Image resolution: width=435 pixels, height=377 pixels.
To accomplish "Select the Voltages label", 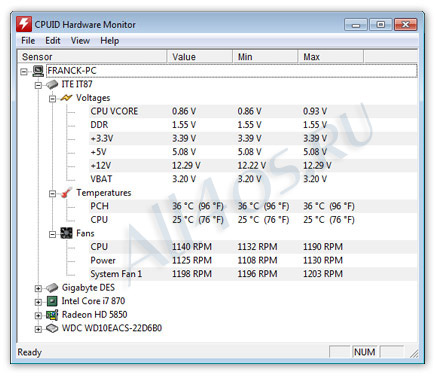I will [93, 98].
